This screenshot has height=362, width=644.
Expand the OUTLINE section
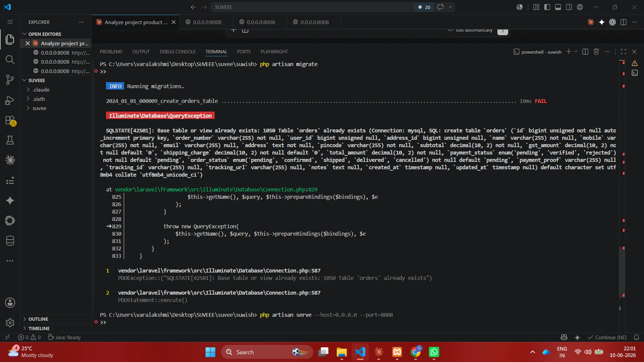(x=38, y=319)
